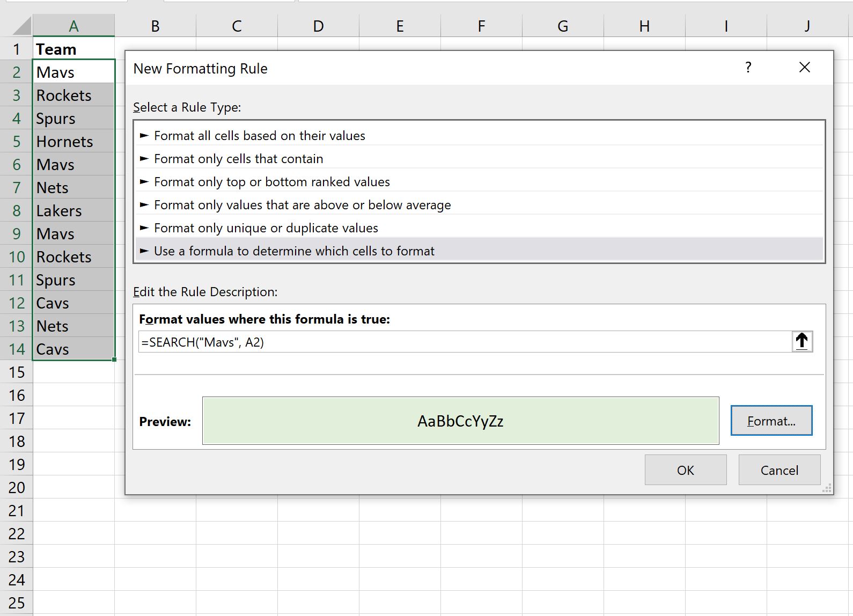The height and width of the screenshot is (616, 853).
Task: Select row 22 header
Action: [x=16, y=533]
